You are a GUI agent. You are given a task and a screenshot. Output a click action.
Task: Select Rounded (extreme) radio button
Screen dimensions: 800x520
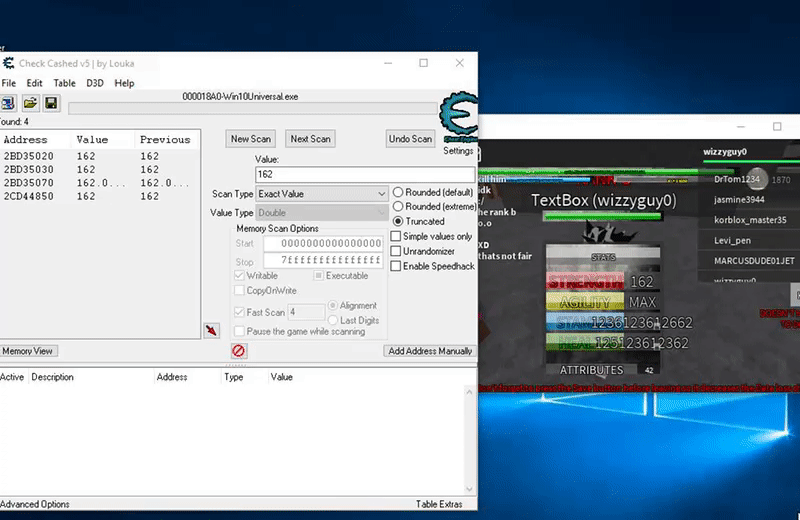point(398,207)
